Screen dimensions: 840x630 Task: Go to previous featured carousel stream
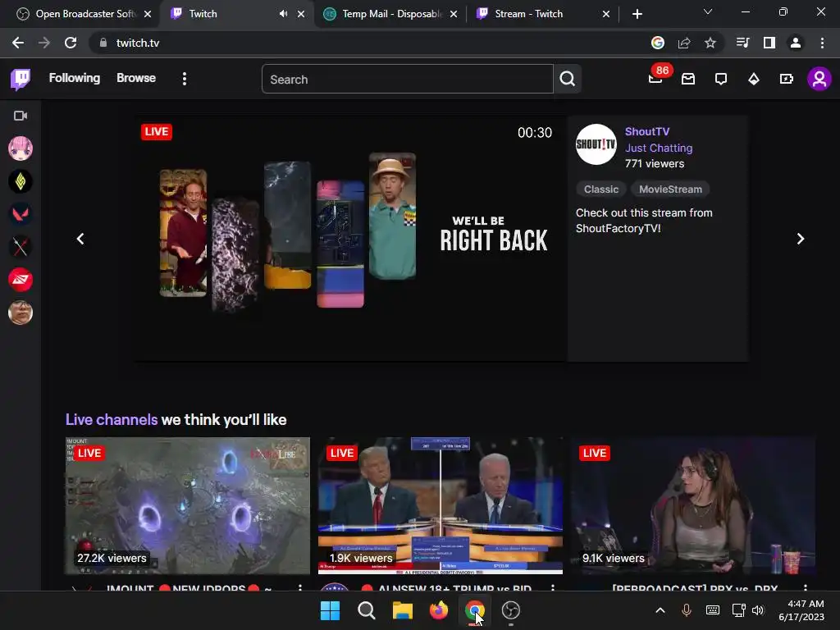80,239
